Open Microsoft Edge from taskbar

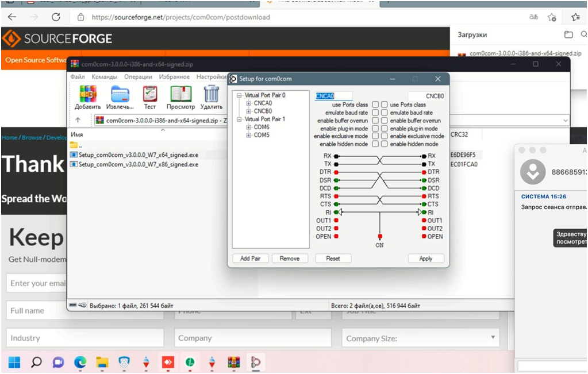(x=80, y=362)
